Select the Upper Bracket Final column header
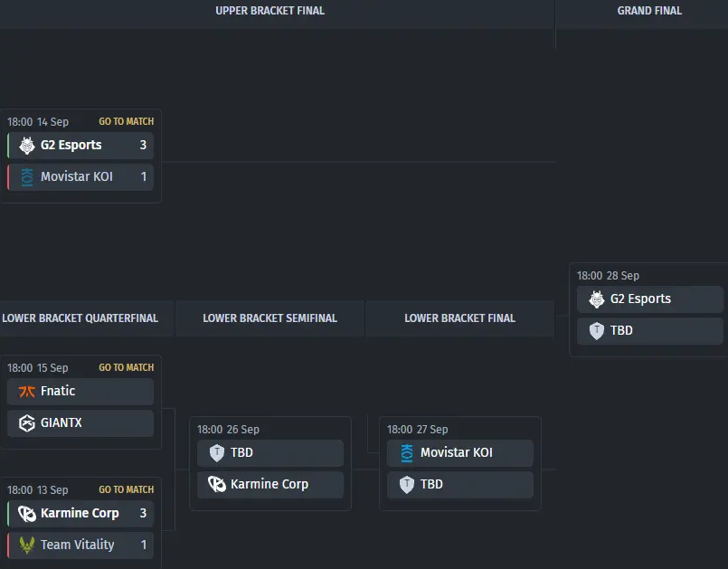Image resolution: width=728 pixels, height=569 pixels. click(x=269, y=11)
